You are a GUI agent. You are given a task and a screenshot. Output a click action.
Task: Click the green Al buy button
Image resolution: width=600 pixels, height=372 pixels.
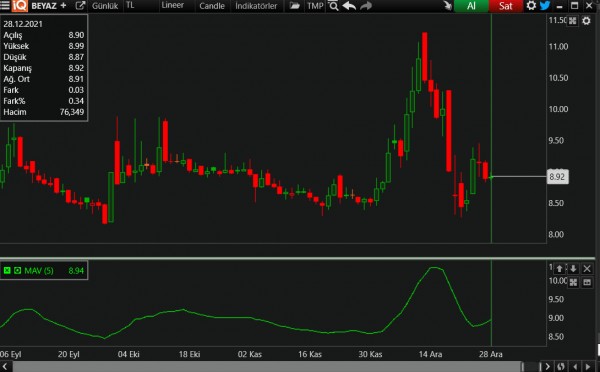pos(471,6)
